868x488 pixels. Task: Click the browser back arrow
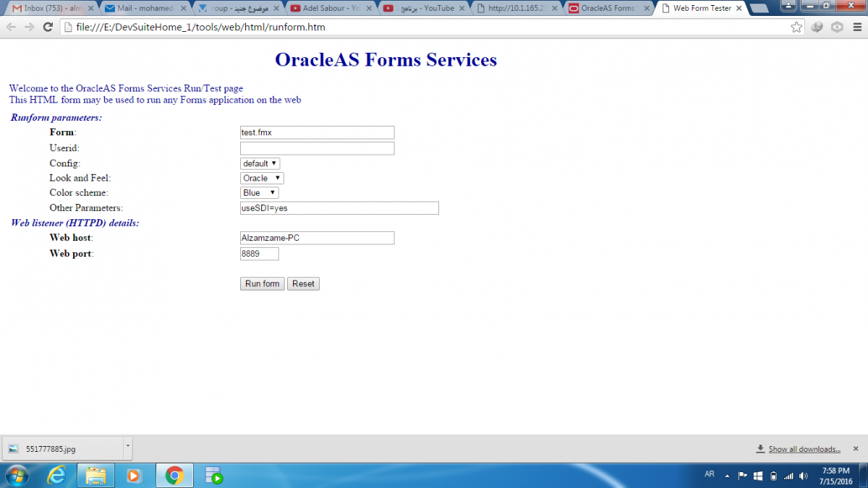[11, 27]
